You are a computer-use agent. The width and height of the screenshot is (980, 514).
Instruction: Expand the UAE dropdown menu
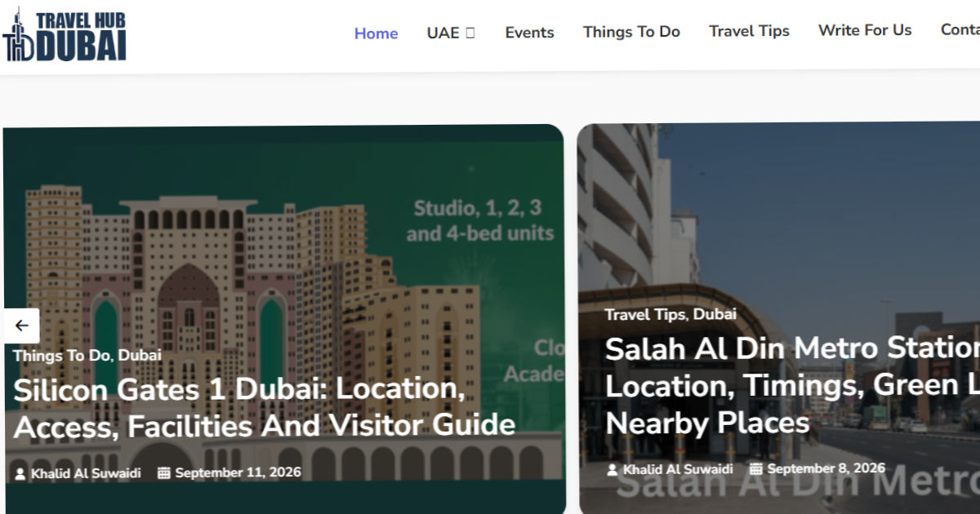(451, 33)
